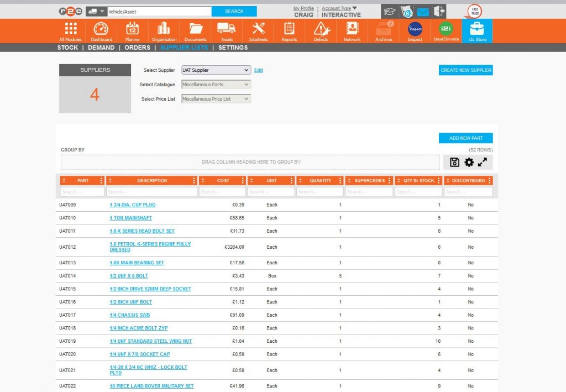
Task: Open the Dashboard module
Action: tap(101, 30)
